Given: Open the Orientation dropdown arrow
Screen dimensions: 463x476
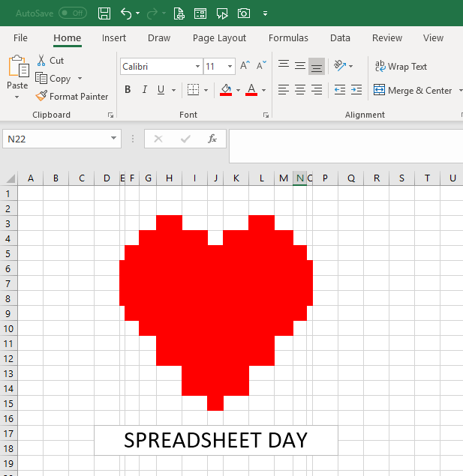Looking at the screenshot, I should [351, 66].
